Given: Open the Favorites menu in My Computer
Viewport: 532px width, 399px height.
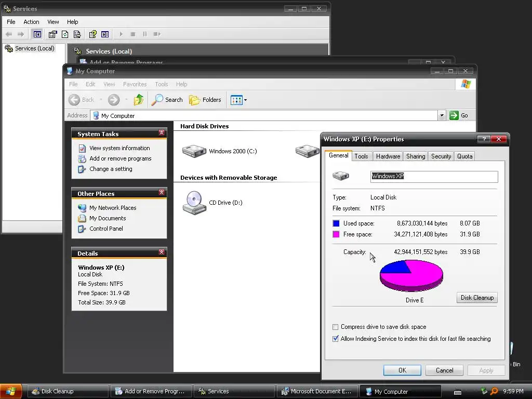Looking at the screenshot, I should click(x=135, y=84).
